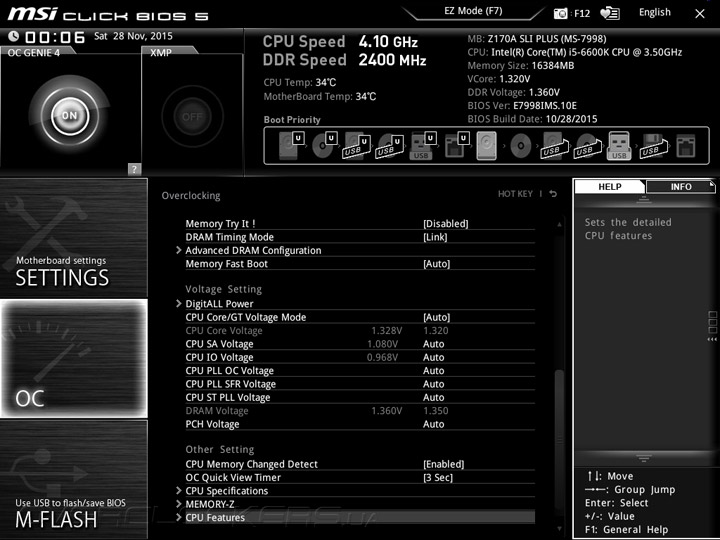Click the scroll up arrow of settings list
The height and width of the screenshot is (540, 720).
(559, 225)
